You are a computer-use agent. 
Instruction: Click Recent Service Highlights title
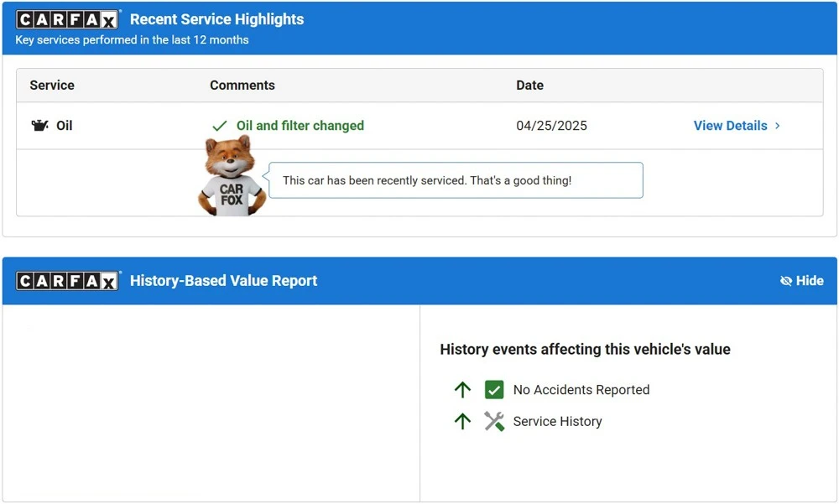click(x=216, y=19)
